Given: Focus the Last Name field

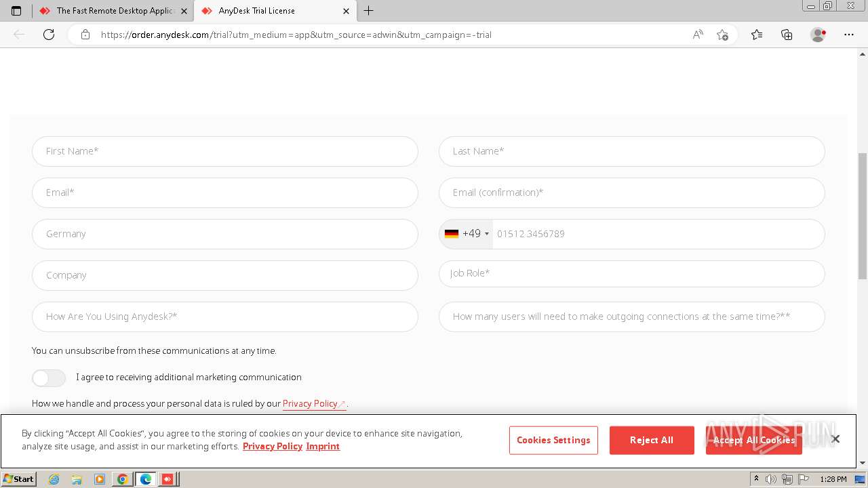Looking at the screenshot, I should [x=632, y=151].
